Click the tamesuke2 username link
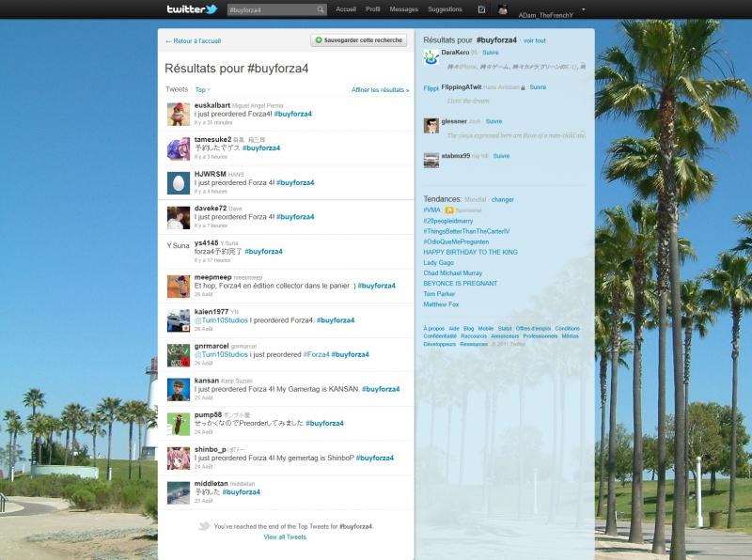This screenshot has width=752, height=560. [x=213, y=139]
